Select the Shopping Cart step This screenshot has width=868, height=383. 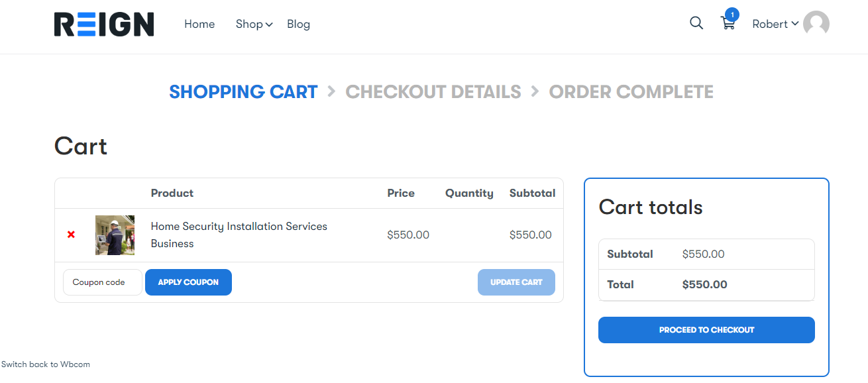243,91
